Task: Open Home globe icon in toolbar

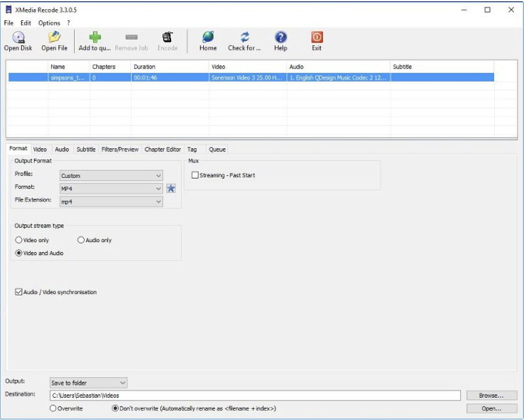Action: pyautogui.click(x=208, y=37)
